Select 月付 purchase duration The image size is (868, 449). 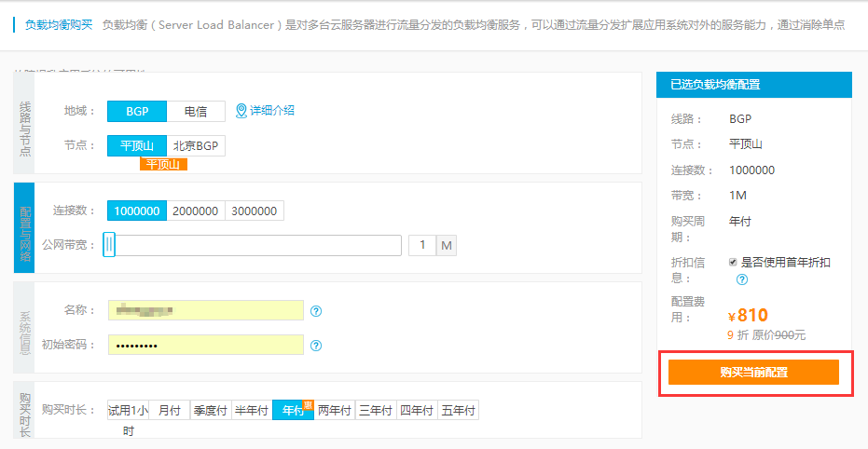pyautogui.click(x=170, y=411)
